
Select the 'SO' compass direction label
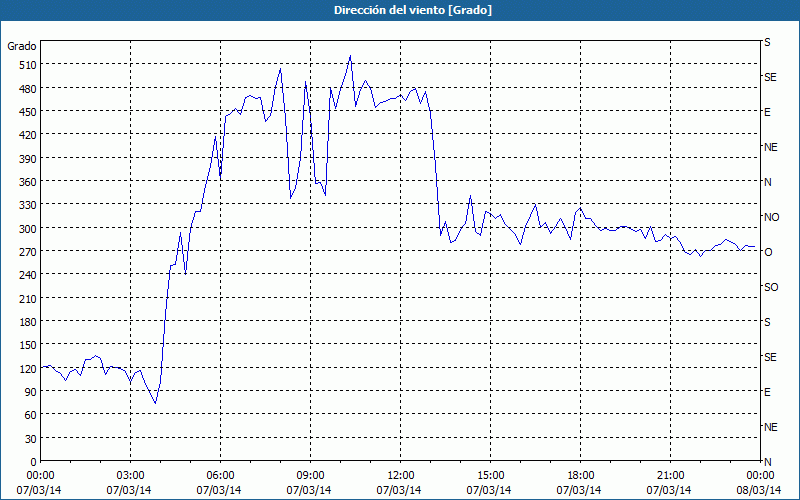tap(771, 287)
